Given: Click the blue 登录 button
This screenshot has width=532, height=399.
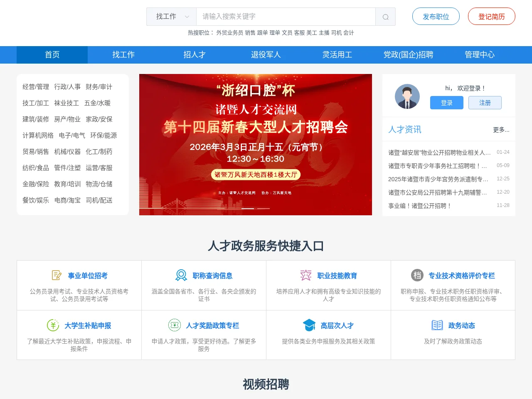Looking at the screenshot, I should click(x=447, y=103).
